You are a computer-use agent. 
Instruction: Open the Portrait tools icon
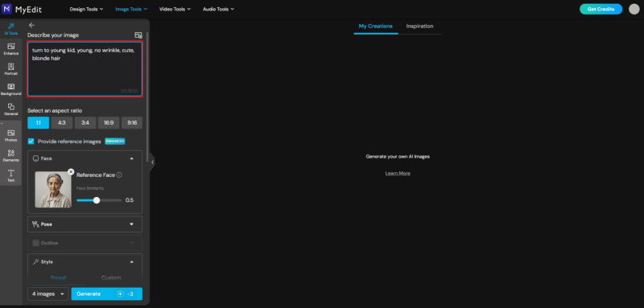(11, 69)
